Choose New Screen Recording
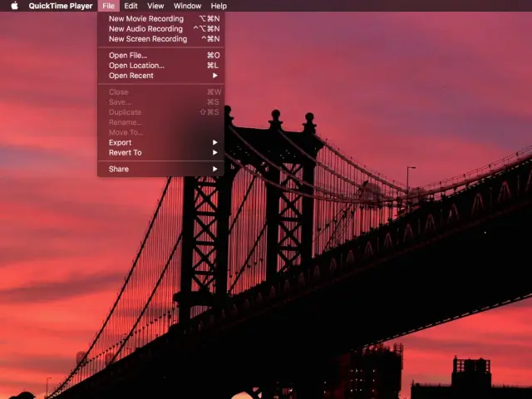Viewport: 532px width, 399px height. pyautogui.click(x=160, y=39)
